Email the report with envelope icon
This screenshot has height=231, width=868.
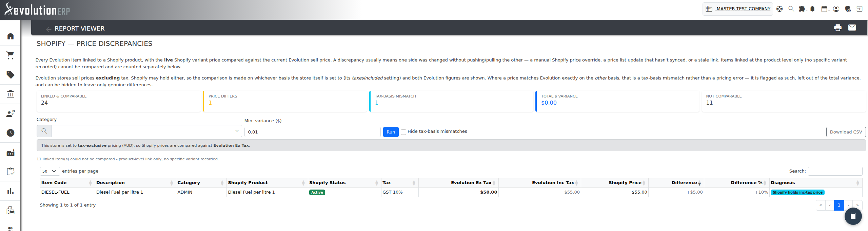pos(852,28)
